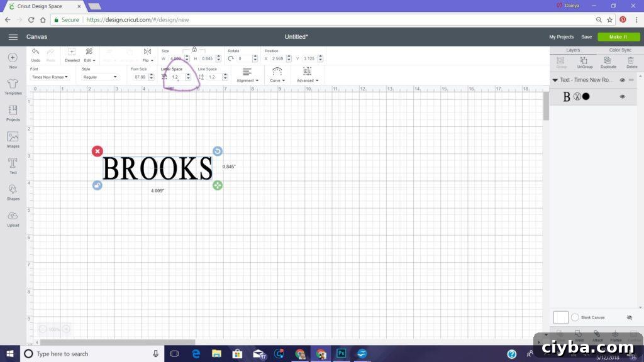Click the green resize handle on BROOKS text
The width and height of the screenshot is (644, 362).
pyautogui.click(x=218, y=185)
